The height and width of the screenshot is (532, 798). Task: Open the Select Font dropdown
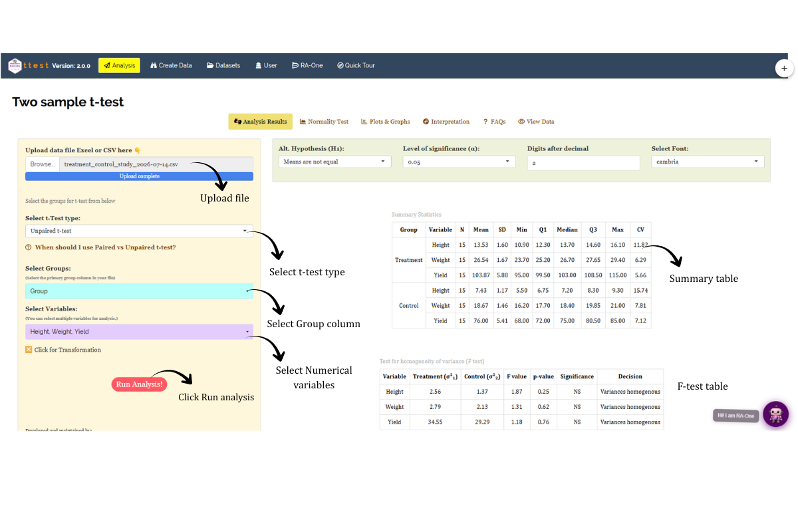708,162
